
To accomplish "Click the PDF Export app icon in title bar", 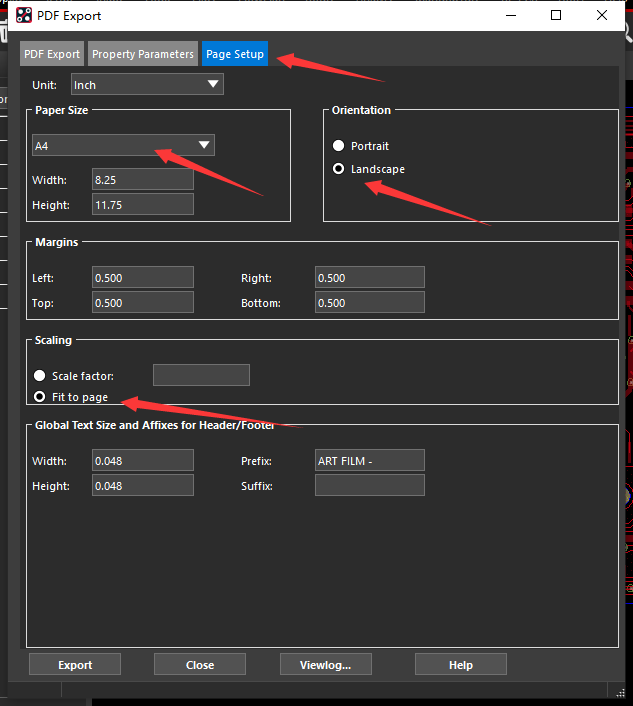I will [24, 15].
